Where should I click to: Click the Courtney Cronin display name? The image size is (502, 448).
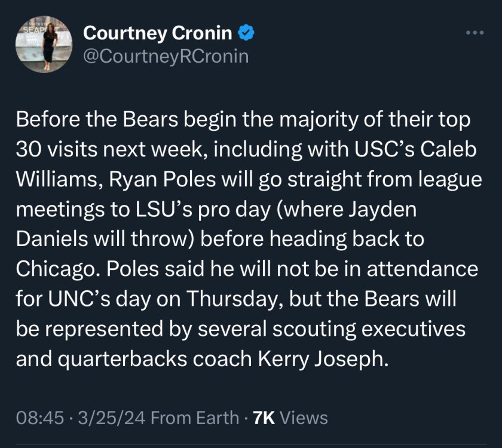tap(158, 33)
